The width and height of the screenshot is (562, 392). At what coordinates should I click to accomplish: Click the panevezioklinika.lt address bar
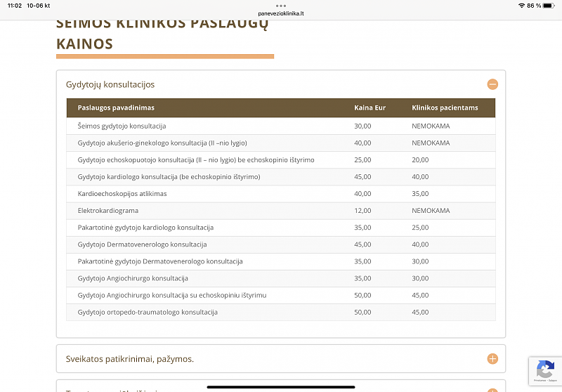pyautogui.click(x=281, y=13)
